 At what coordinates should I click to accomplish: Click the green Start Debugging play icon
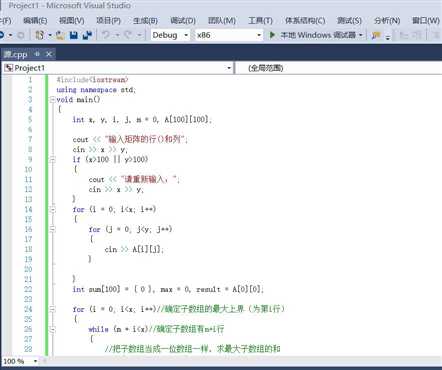(x=272, y=35)
